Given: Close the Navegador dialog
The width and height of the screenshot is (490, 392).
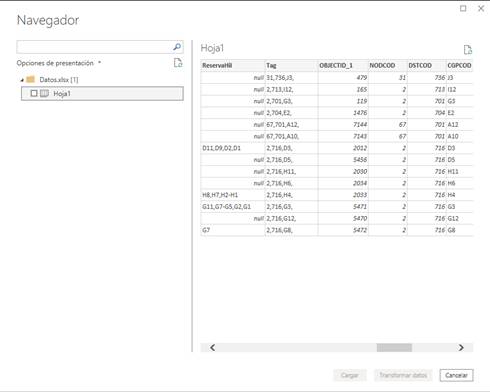Looking at the screenshot, I should pyautogui.click(x=481, y=9).
